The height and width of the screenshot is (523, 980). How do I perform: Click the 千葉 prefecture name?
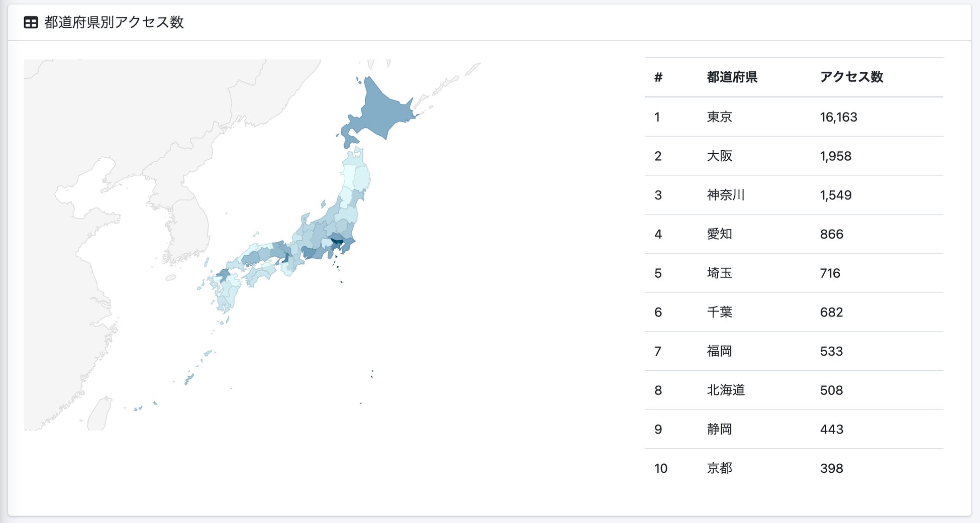coord(719,312)
